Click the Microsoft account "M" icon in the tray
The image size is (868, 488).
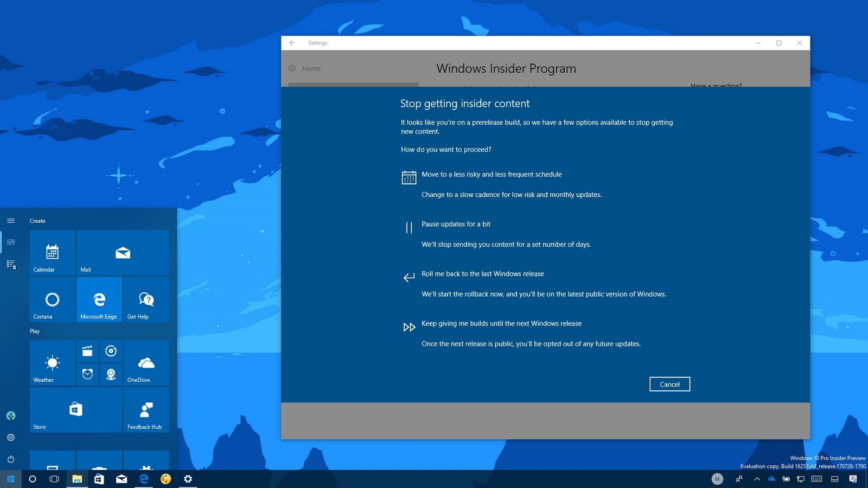[717, 479]
